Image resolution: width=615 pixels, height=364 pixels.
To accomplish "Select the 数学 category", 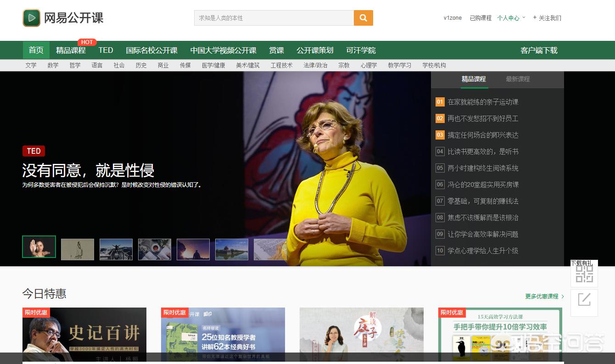I will [x=53, y=65].
